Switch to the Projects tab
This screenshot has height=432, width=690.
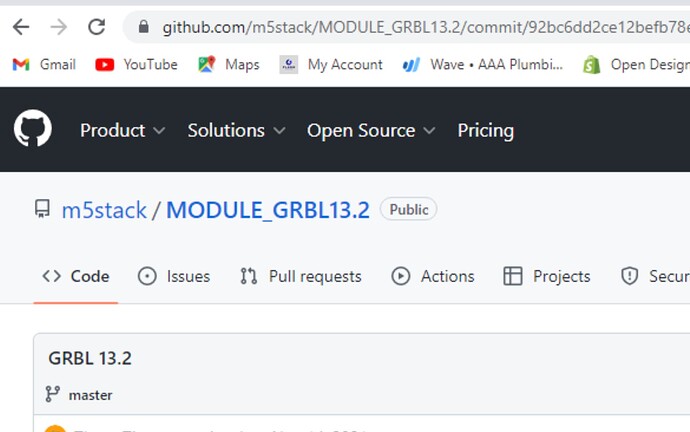click(x=547, y=276)
